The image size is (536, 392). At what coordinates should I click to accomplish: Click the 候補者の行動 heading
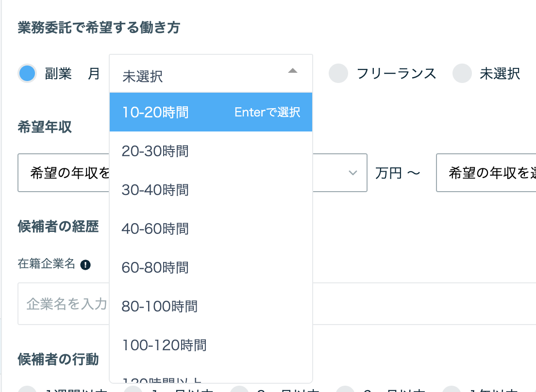click(58, 359)
